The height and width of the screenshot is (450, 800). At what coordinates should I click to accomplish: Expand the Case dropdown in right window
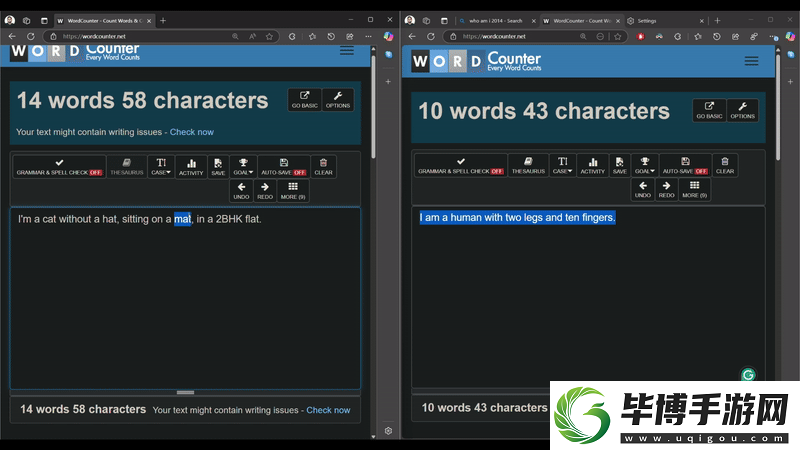563,166
